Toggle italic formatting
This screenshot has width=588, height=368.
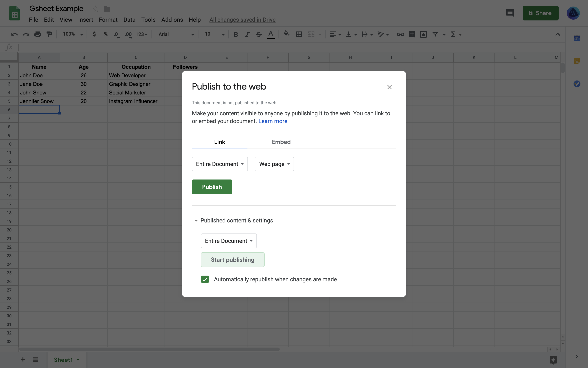pyautogui.click(x=247, y=34)
